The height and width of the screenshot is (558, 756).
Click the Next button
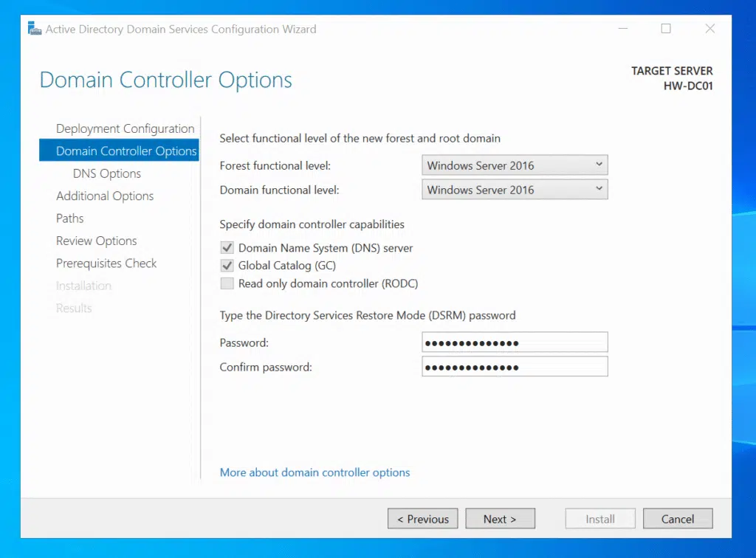tap(500, 519)
